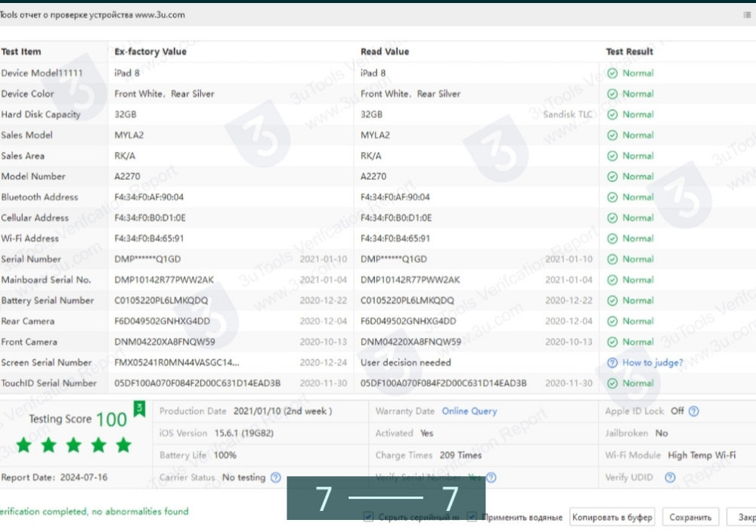Click help icon next to Apple ID Lock
This screenshot has height=532, width=756.
693,411
